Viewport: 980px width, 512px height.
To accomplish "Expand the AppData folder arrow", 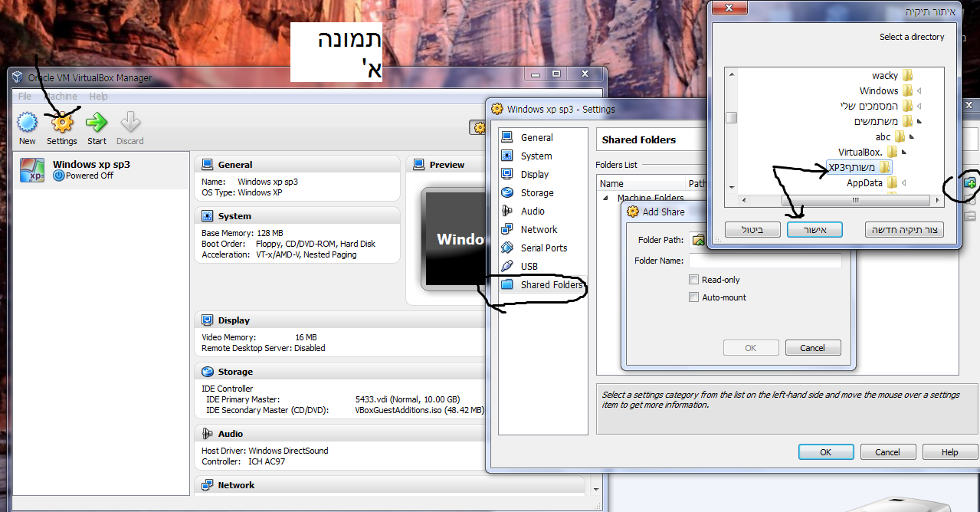I will click(903, 183).
